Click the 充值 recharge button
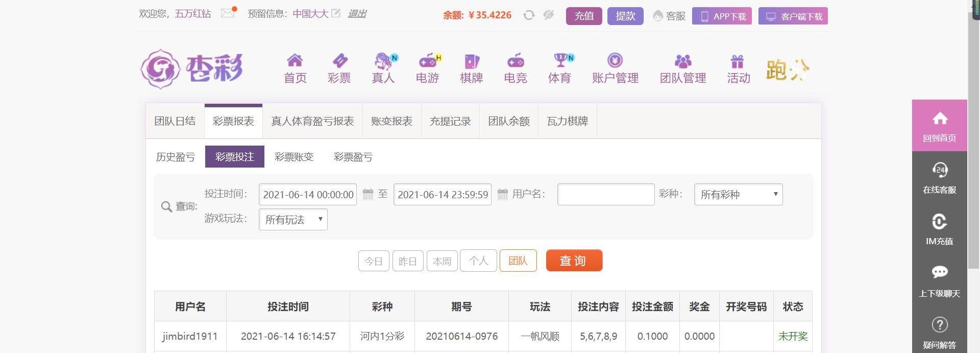The height and width of the screenshot is (353, 980). (584, 16)
